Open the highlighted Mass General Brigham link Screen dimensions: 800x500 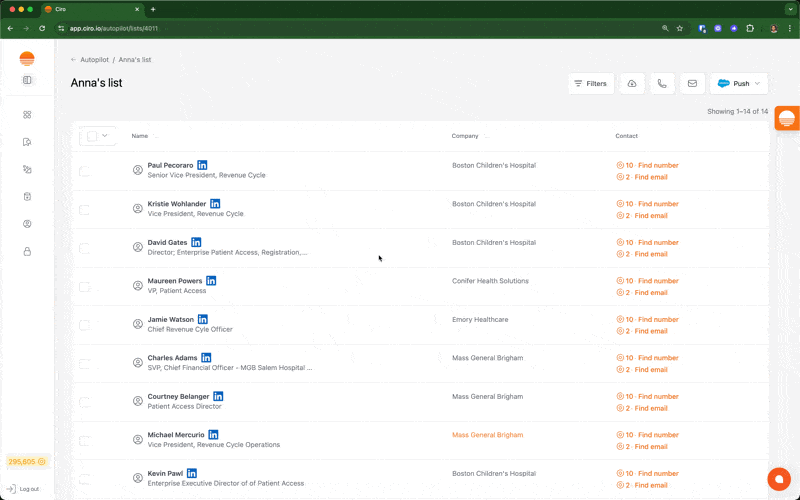pyautogui.click(x=487, y=435)
